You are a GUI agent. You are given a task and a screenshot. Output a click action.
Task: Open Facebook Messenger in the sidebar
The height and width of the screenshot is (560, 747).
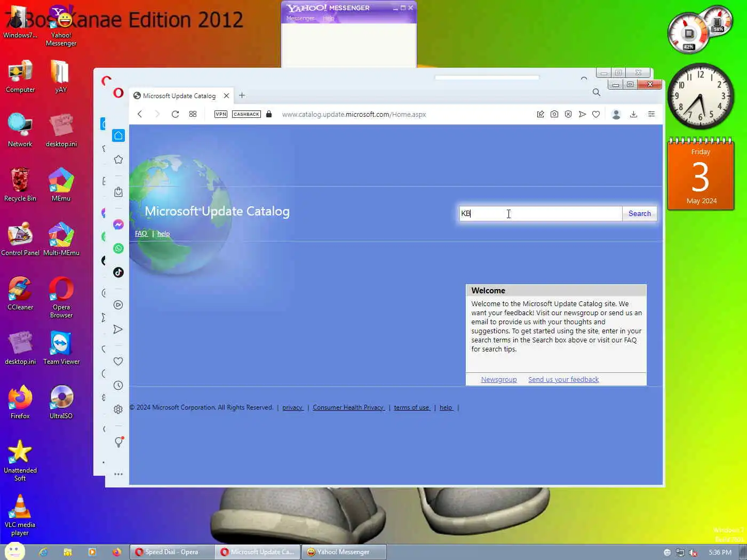[118, 225]
